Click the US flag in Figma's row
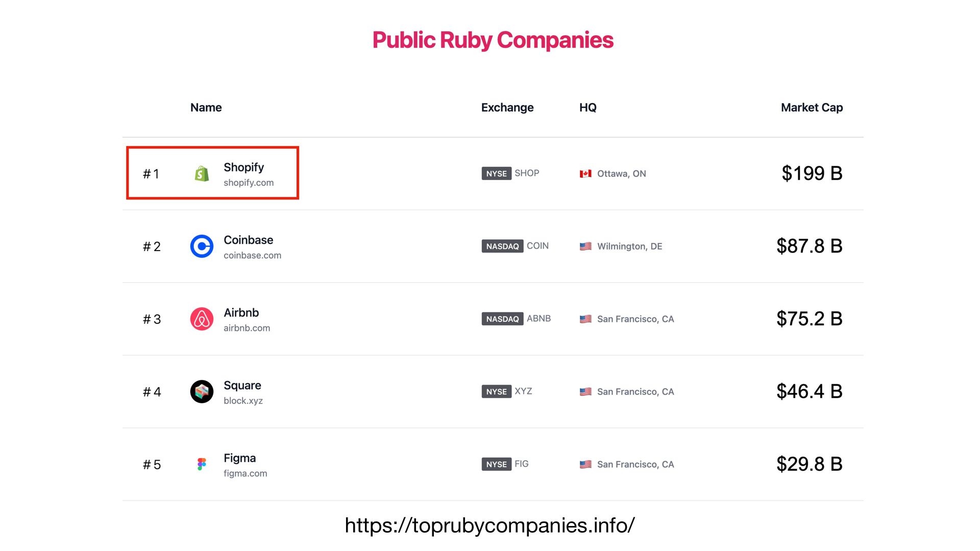 pos(585,464)
